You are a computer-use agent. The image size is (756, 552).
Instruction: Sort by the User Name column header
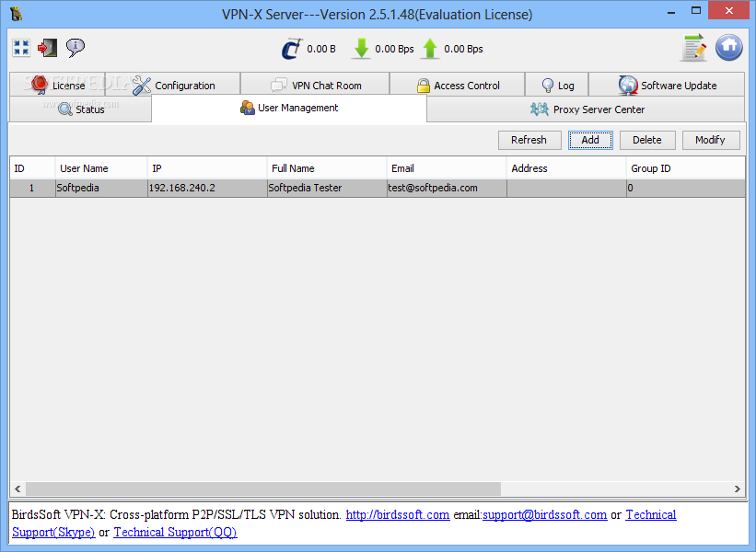(x=101, y=168)
